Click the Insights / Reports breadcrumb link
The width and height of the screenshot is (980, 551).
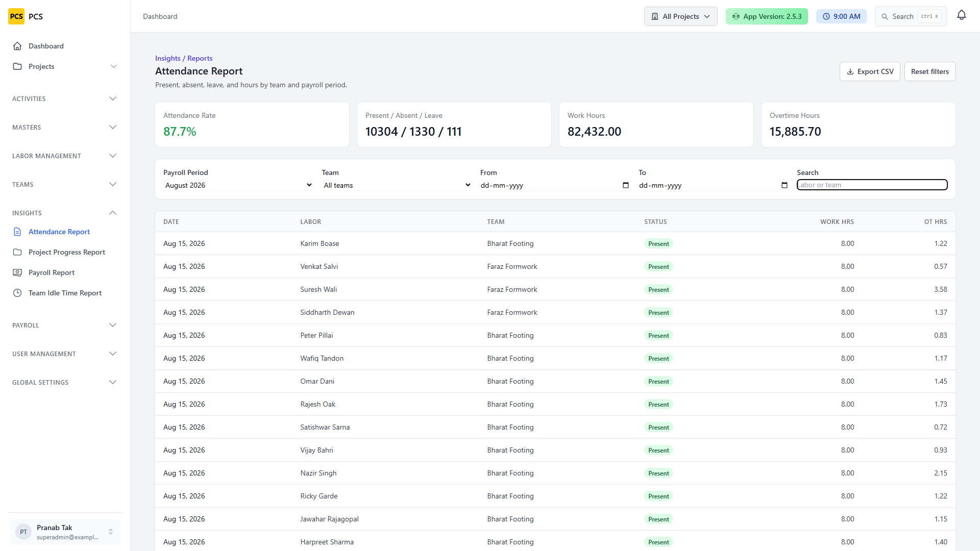184,58
